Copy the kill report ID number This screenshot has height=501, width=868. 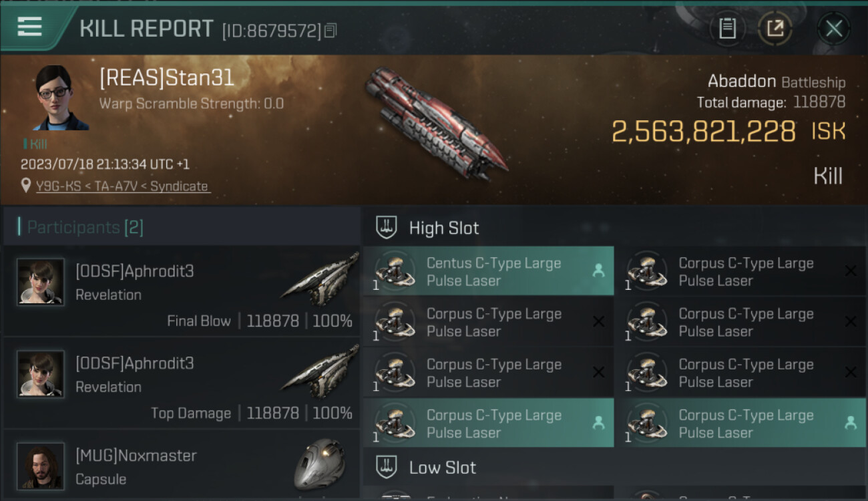[x=331, y=31]
